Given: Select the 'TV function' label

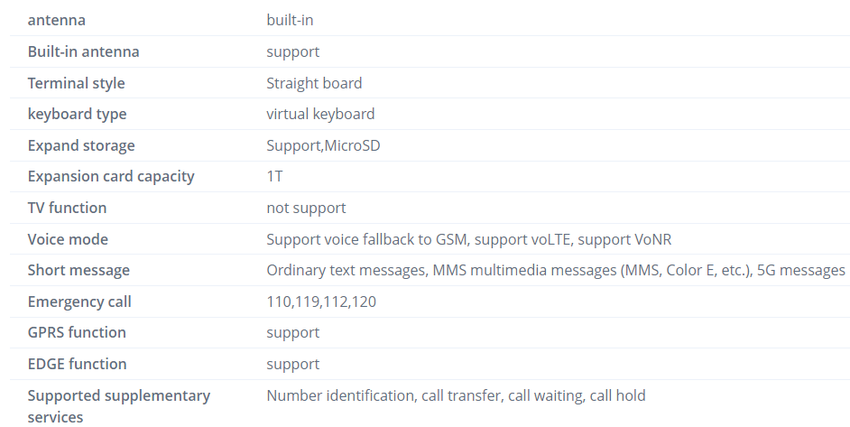Looking at the screenshot, I should tap(67, 208).
